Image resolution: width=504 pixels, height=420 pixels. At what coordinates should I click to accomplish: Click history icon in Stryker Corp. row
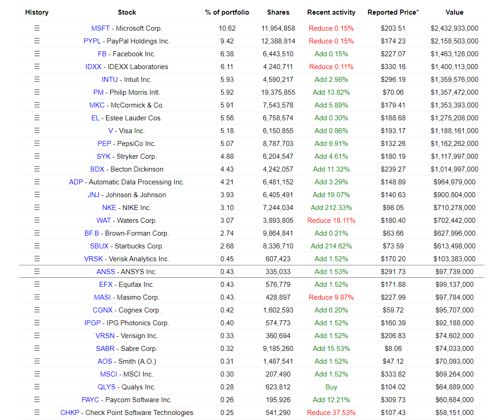coord(37,156)
